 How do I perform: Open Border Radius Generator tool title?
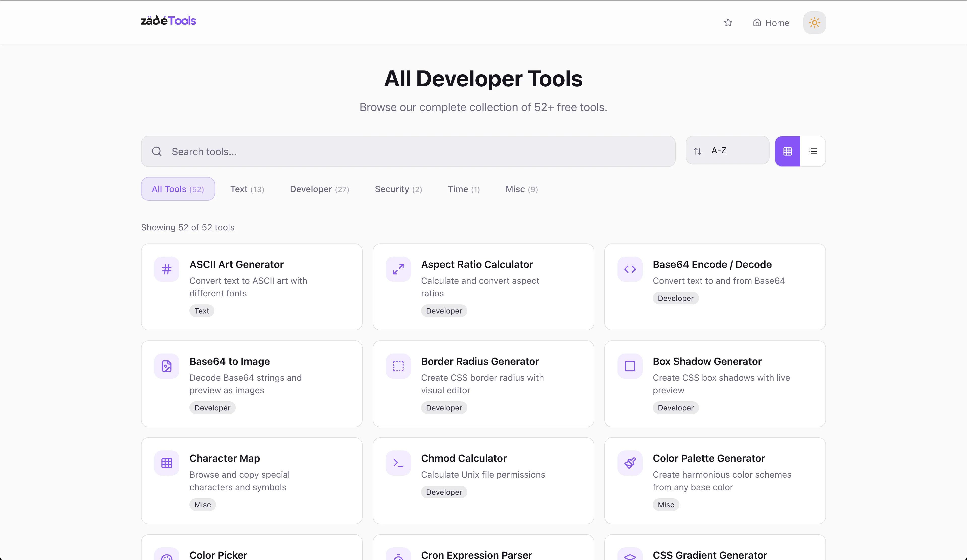[x=480, y=361]
